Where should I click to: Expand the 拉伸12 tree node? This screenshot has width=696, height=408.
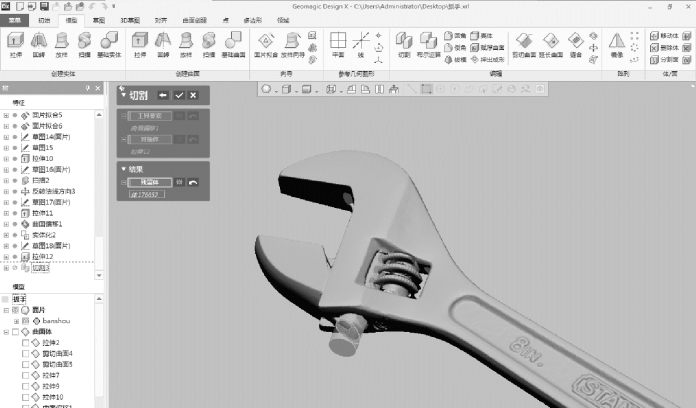pyautogui.click(x=6, y=257)
